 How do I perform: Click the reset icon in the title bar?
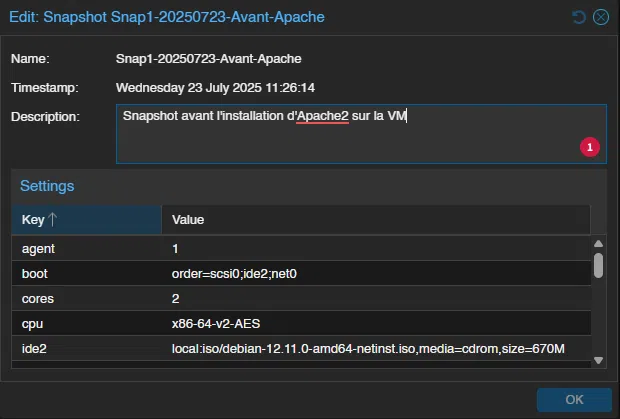click(x=579, y=17)
